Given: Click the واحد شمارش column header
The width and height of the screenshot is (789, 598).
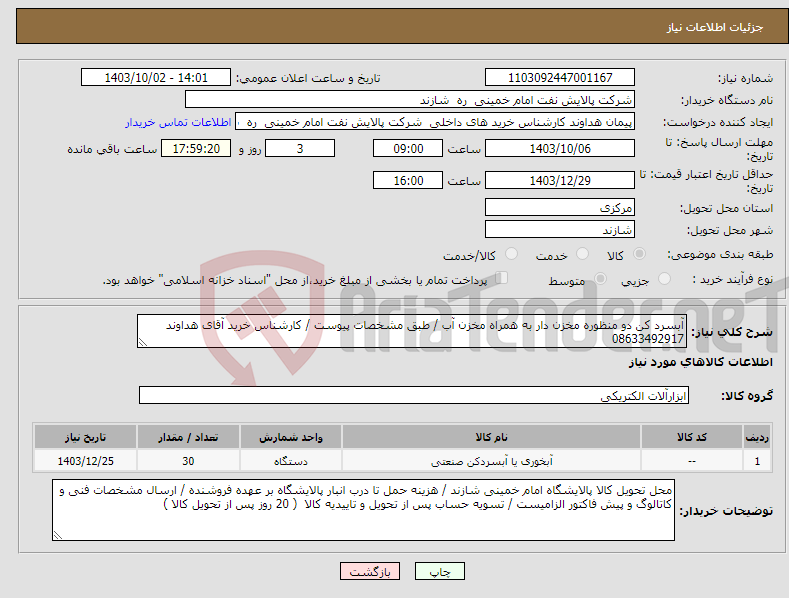Looking at the screenshot, I should (291, 437).
